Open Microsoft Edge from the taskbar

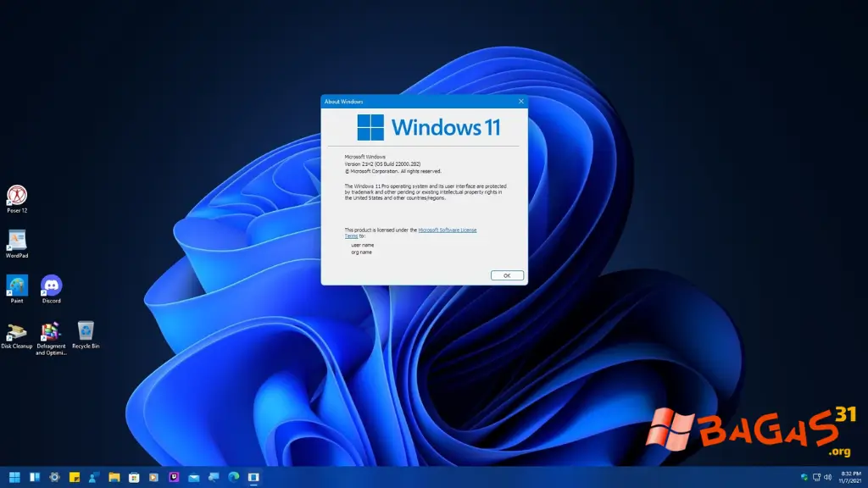[234, 477]
